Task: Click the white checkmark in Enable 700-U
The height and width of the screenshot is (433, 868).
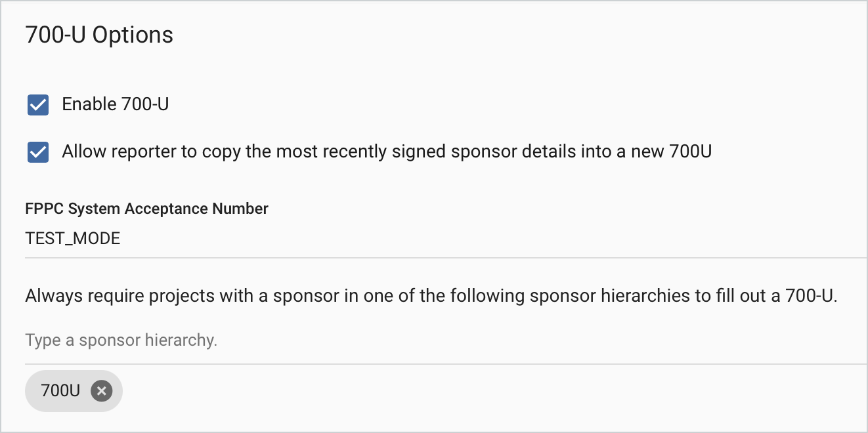Action: pyautogui.click(x=38, y=104)
